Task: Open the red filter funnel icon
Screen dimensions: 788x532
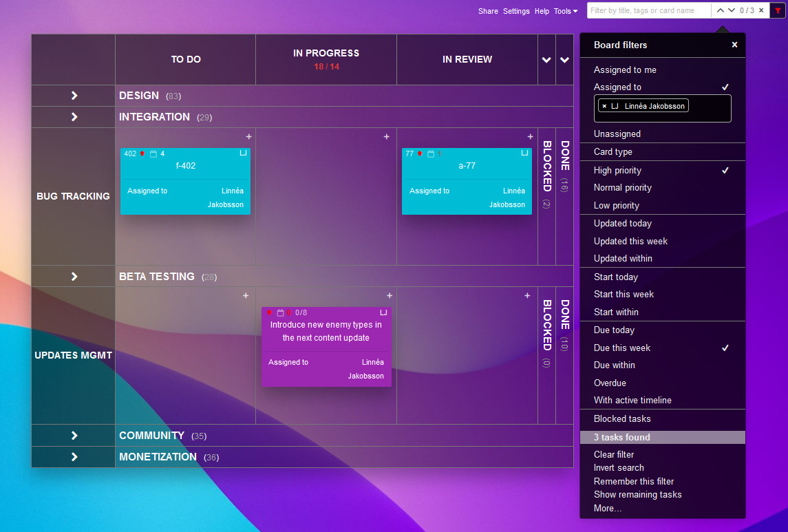Action: point(777,10)
